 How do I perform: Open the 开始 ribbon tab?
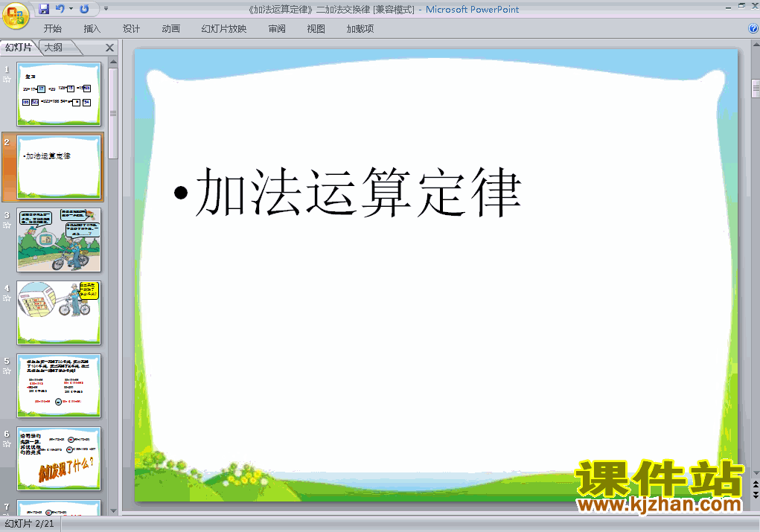pyautogui.click(x=52, y=28)
